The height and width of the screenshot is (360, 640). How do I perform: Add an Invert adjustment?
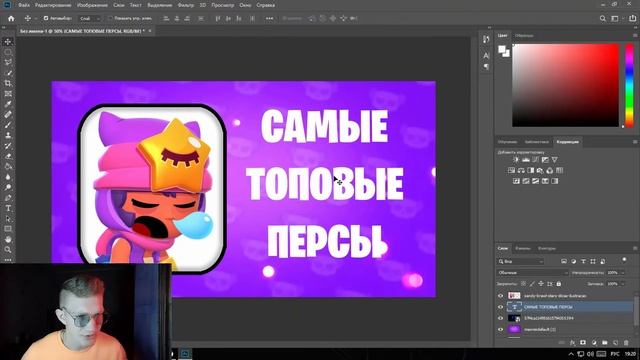click(x=516, y=181)
